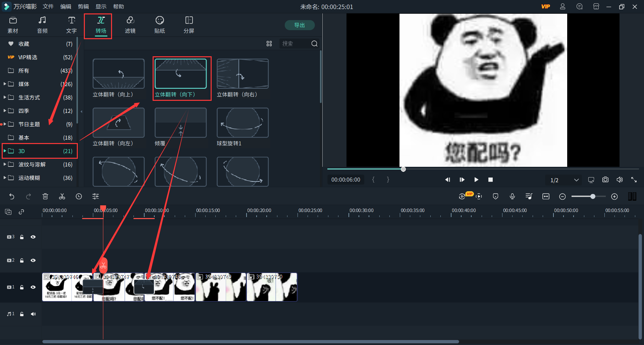Expand the 媒体 folder in the sidebar
The height and width of the screenshot is (345, 644).
(x=5, y=84)
